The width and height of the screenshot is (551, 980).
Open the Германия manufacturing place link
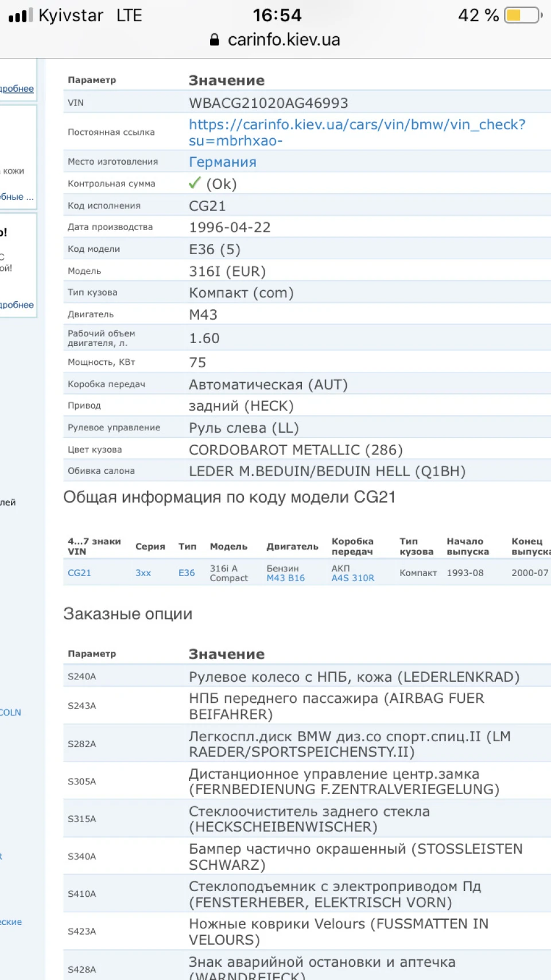[223, 162]
